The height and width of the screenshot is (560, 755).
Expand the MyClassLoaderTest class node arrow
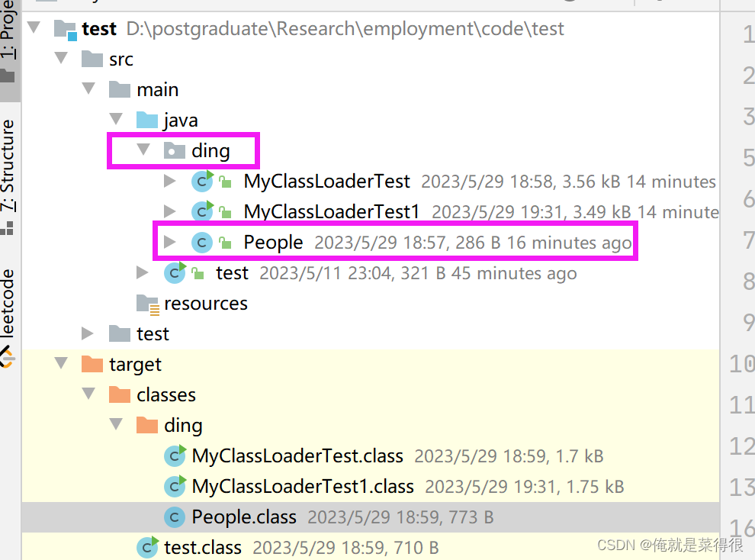tap(169, 181)
